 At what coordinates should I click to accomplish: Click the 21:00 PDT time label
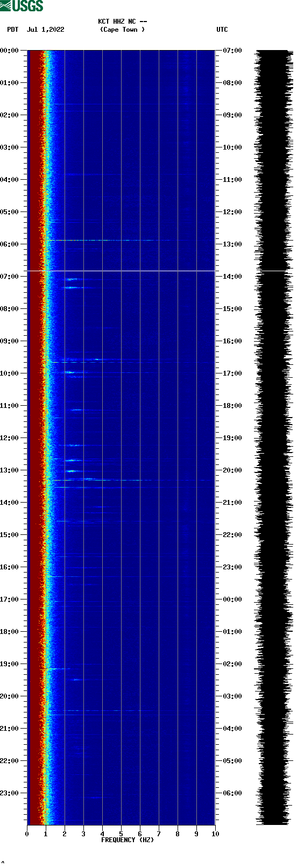[x=9, y=729]
